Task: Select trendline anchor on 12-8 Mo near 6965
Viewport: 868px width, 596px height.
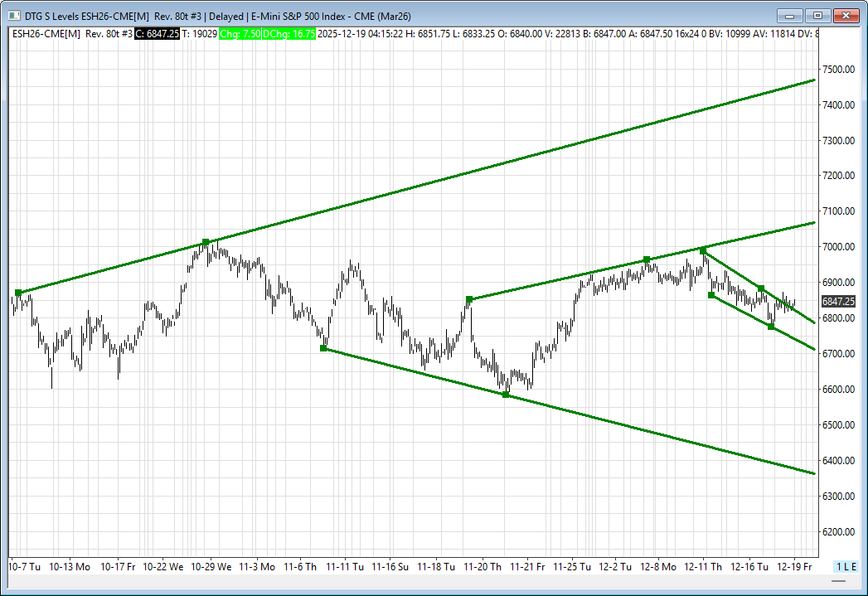Action: (x=647, y=259)
